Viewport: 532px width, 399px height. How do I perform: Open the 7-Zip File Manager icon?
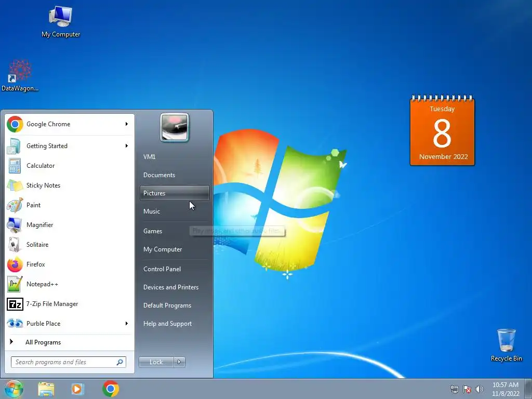(x=15, y=304)
